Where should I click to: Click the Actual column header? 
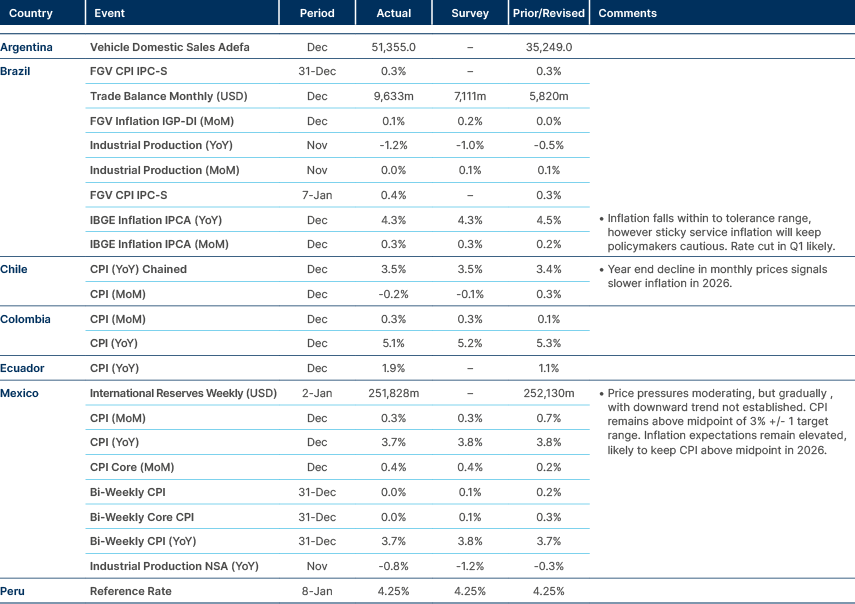click(x=393, y=13)
